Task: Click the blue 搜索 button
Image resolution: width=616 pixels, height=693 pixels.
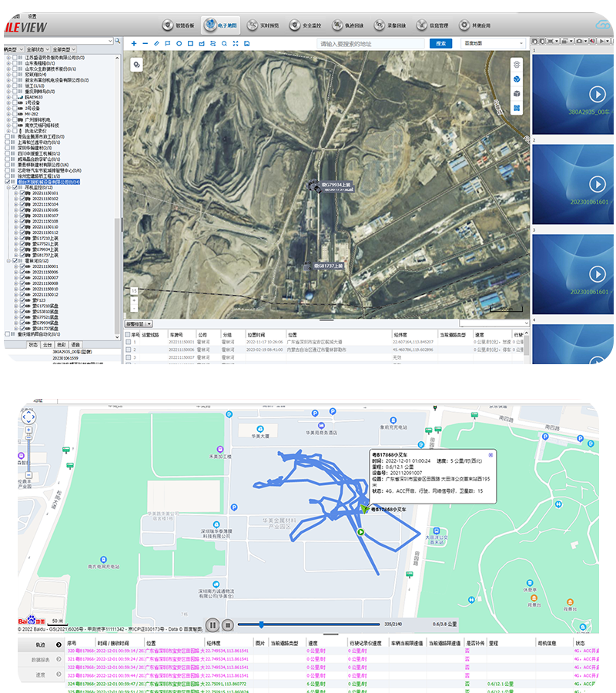Action: [x=440, y=44]
